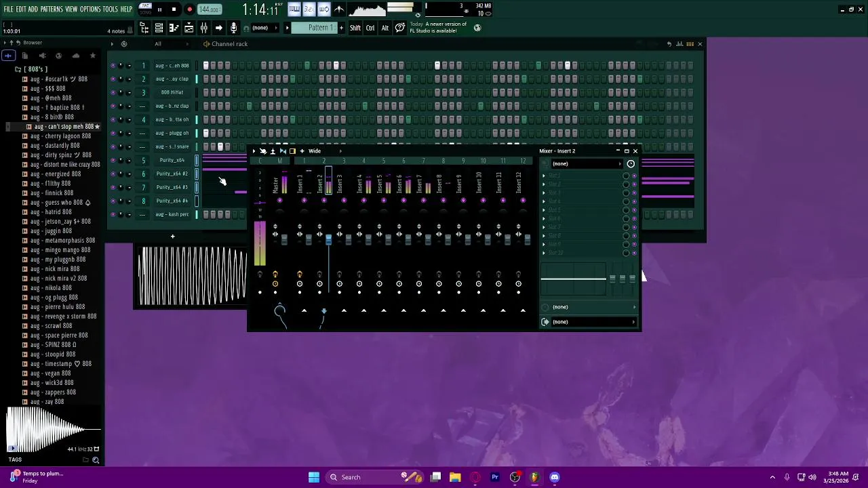This screenshot has width=868, height=488.
Task: Click the red Record button
Action: (x=189, y=9)
